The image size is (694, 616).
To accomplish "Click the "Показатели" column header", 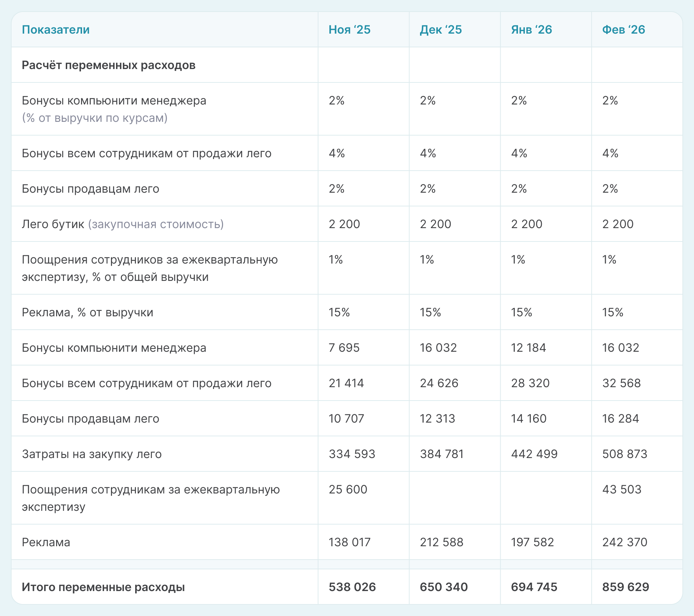I will [56, 30].
